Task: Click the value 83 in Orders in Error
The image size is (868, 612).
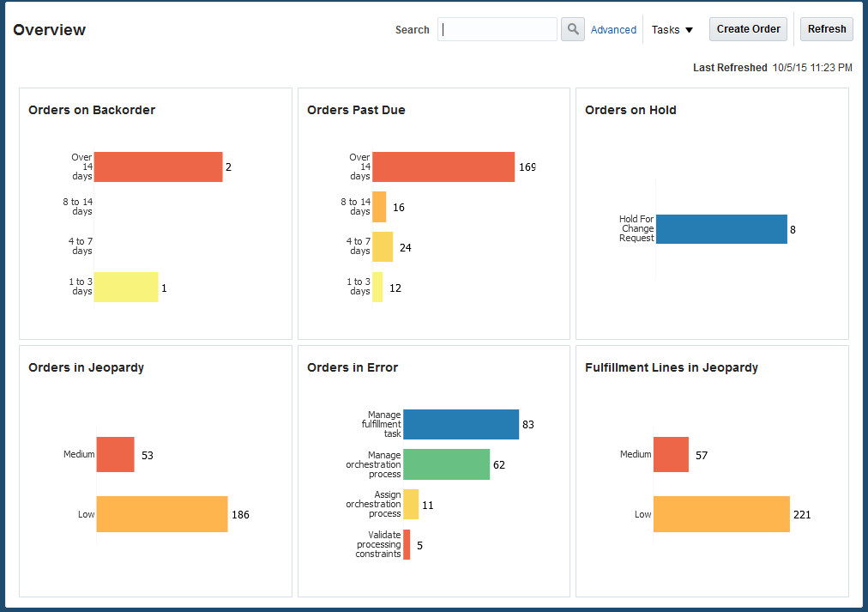Action: pyautogui.click(x=528, y=424)
